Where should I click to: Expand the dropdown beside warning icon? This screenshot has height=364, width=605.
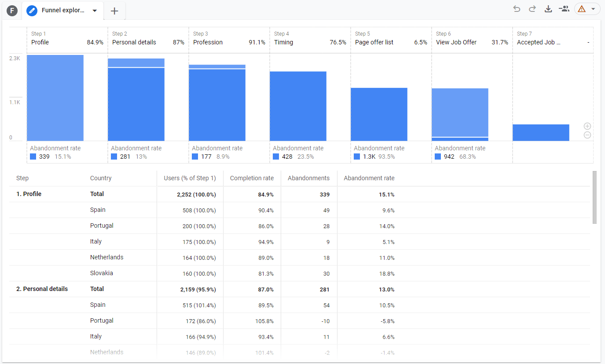(x=593, y=9)
